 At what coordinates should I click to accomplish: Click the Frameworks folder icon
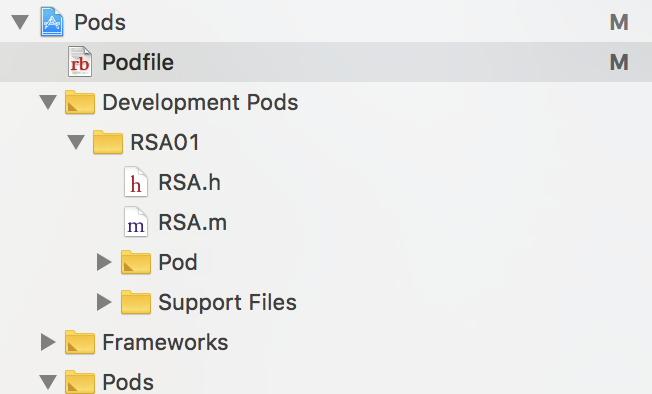pyautogui.click(x=80, y=342)
